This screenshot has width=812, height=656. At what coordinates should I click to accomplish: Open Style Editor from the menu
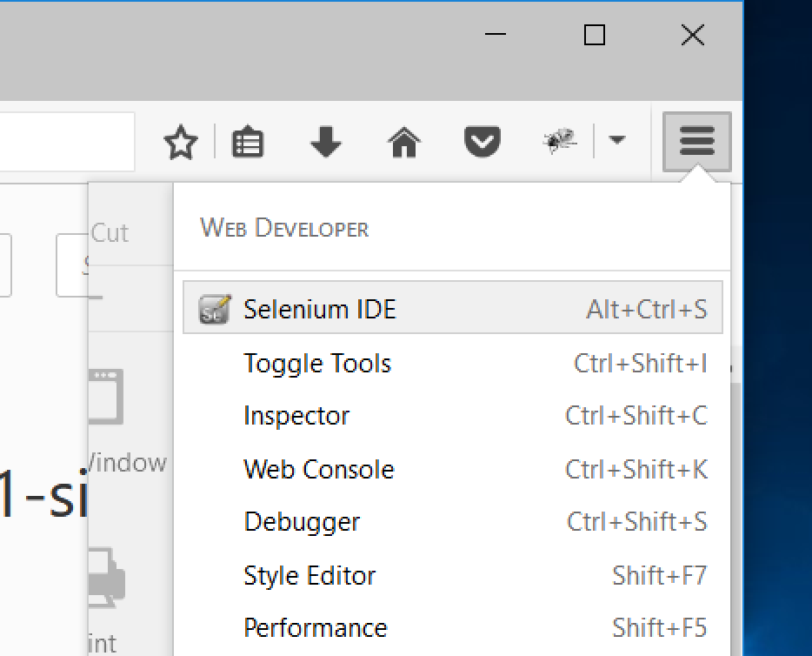(453, 575)
